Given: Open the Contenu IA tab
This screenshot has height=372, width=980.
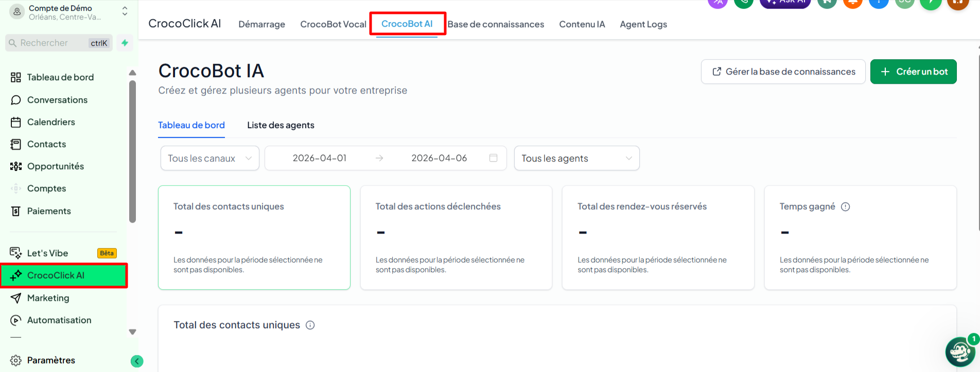Looking at the screenshot, I should (x=582, y=24).
